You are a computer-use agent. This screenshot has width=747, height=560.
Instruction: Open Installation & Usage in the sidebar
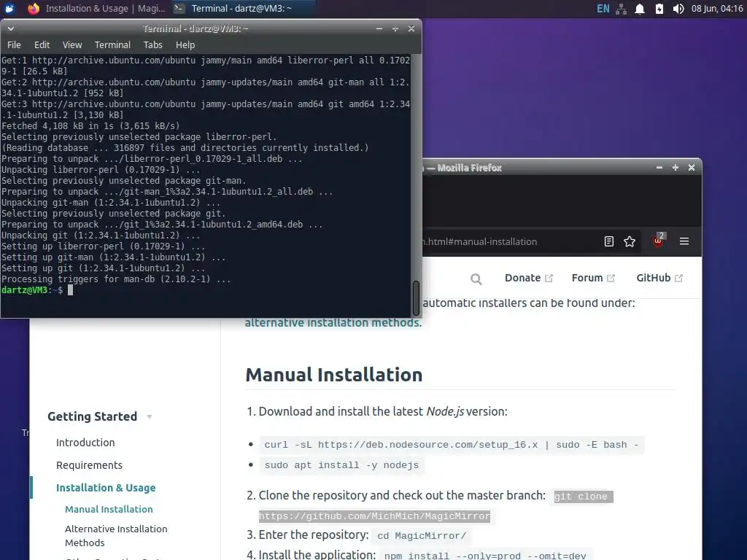[106, 488]
